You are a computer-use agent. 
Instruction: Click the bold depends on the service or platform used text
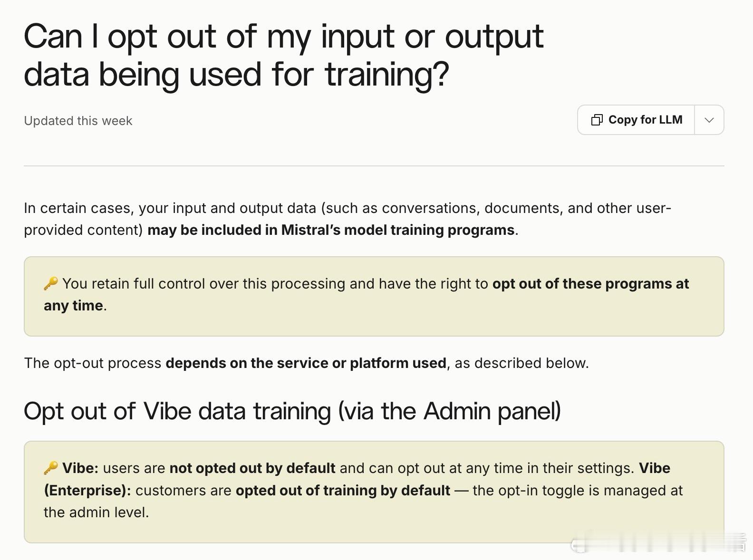(x=306, y=363)
